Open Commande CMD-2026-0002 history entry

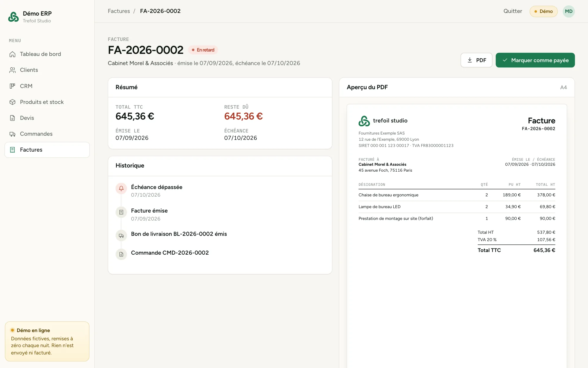pos(170,253)
